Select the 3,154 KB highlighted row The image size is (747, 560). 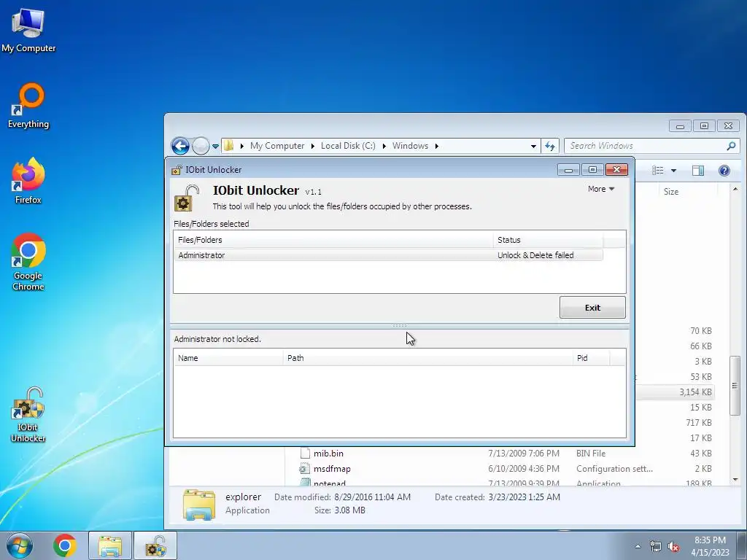[675, 392]
